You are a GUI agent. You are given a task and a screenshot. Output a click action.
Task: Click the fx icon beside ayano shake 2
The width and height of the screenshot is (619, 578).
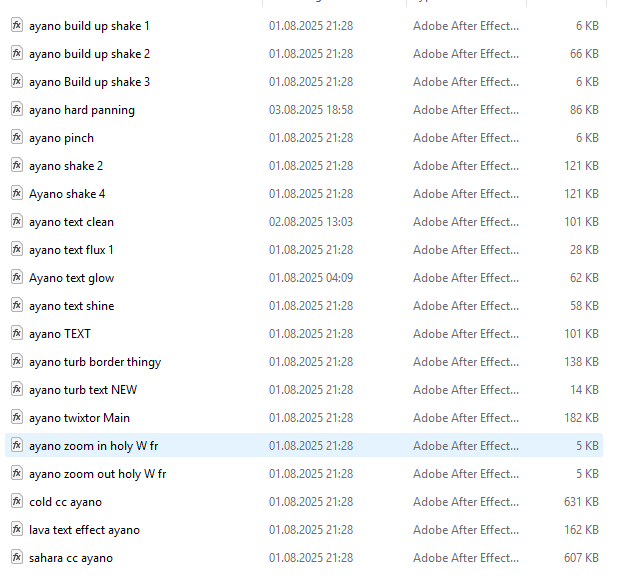click(x=17, y=165)
